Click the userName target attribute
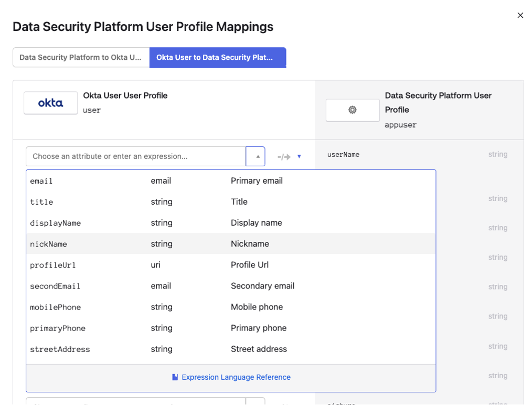Screen dimensions: 532x405 pyautogui.click(x=343, y=155)
